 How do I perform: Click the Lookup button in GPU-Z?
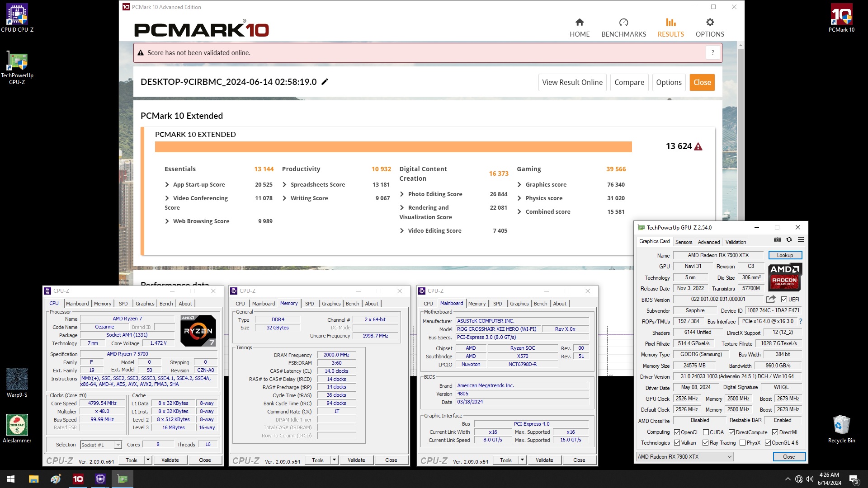point(785,255)
